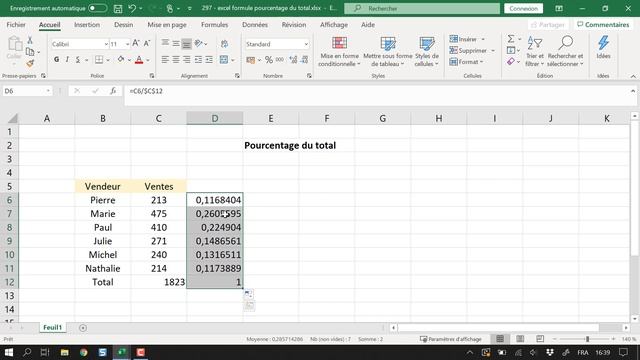Open the Format cells menu
640x360 pixels.
(466, 62)
